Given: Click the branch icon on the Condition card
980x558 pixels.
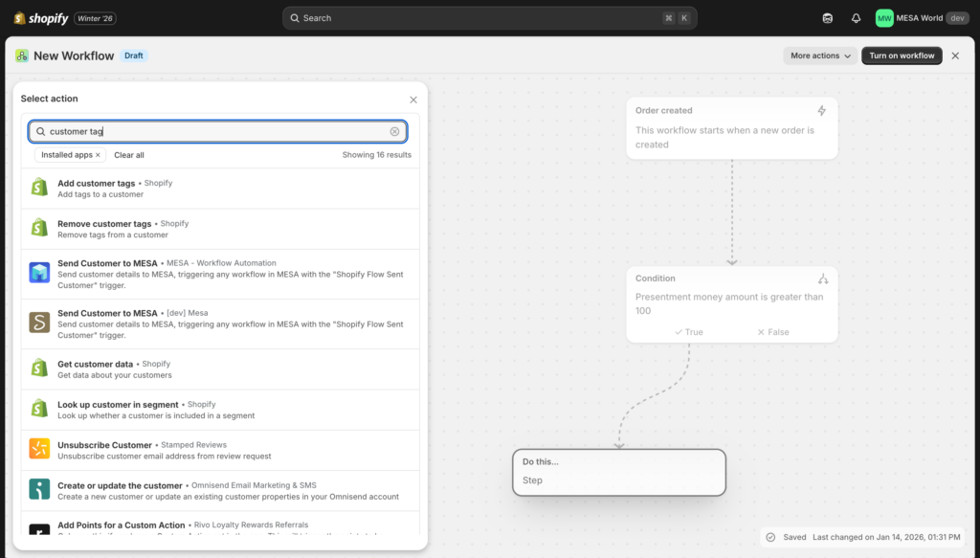Looking at the screenshot, I should [x=823, y=279].
